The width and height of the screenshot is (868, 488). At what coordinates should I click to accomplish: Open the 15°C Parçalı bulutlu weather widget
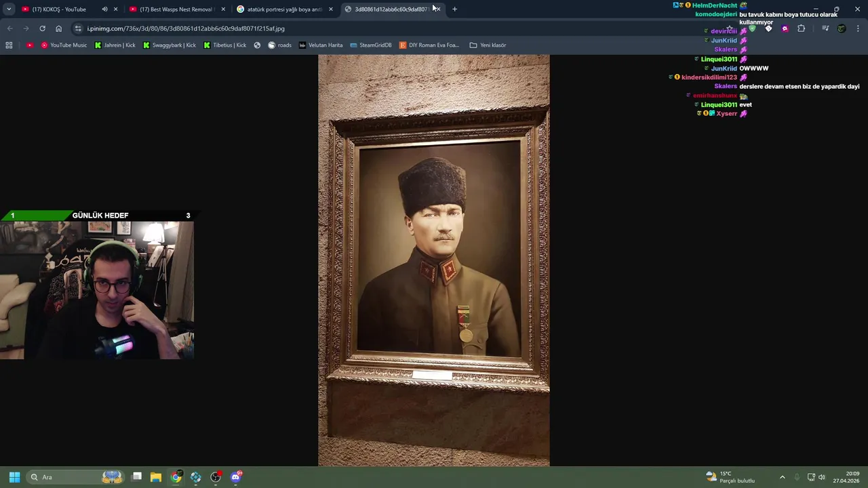pyautogui.click(x=730, y=477)
